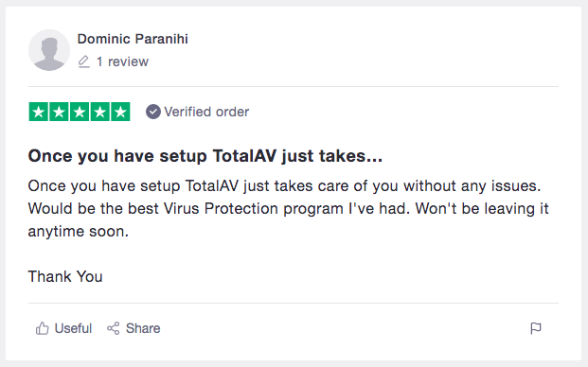Click the first green rating star
Image resolution: width=588 pixels, height=367 pixels.
pyautogui.click(x=39, y=112)
